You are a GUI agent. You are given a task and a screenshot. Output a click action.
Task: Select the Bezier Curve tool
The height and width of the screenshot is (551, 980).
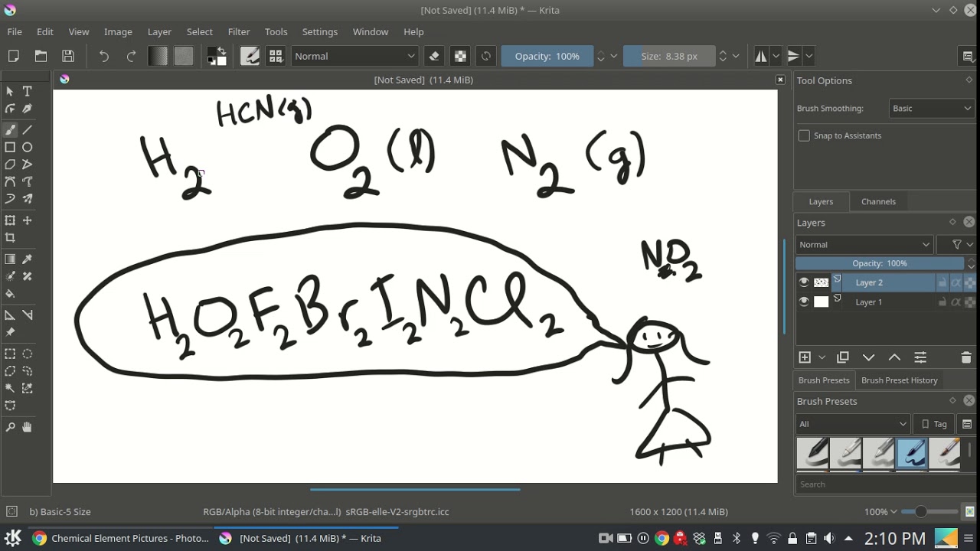10,181
